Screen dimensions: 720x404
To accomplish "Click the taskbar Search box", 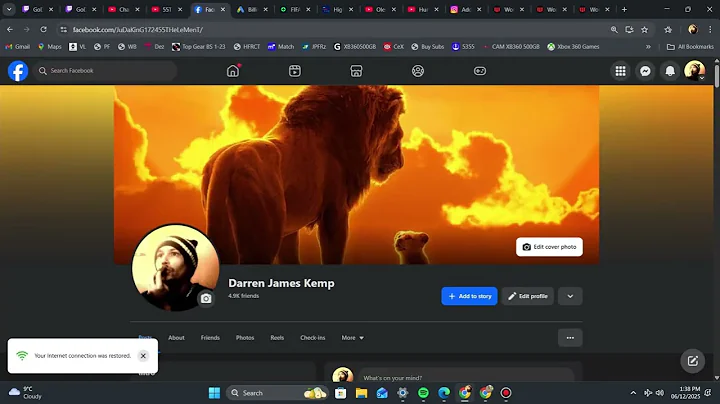I will coord(276,393).
